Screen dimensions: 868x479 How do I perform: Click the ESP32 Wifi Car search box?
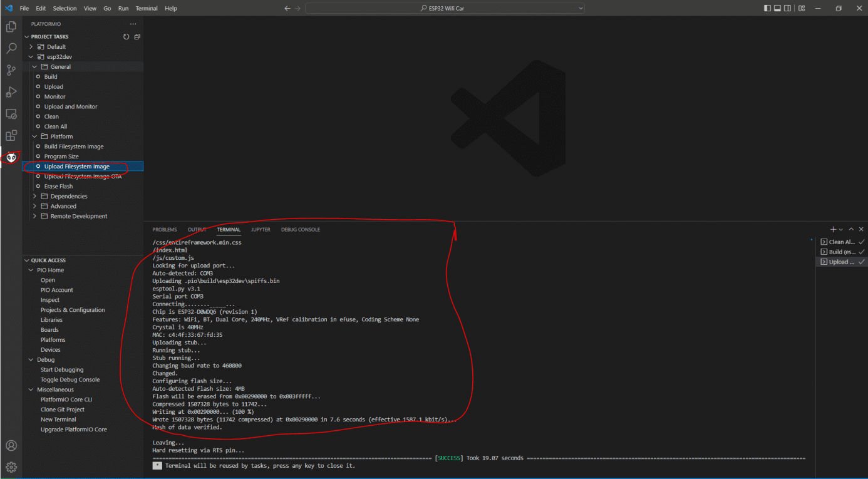coord(445,8)
